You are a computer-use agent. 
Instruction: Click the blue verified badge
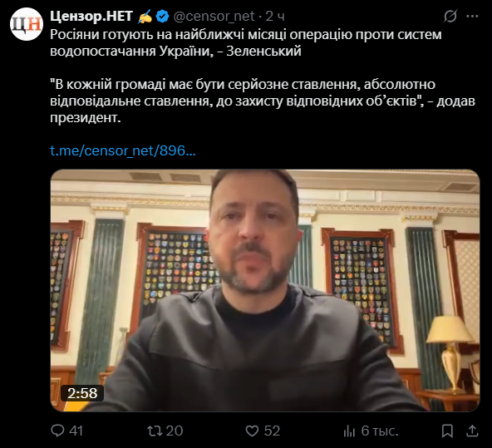[163, 17]
